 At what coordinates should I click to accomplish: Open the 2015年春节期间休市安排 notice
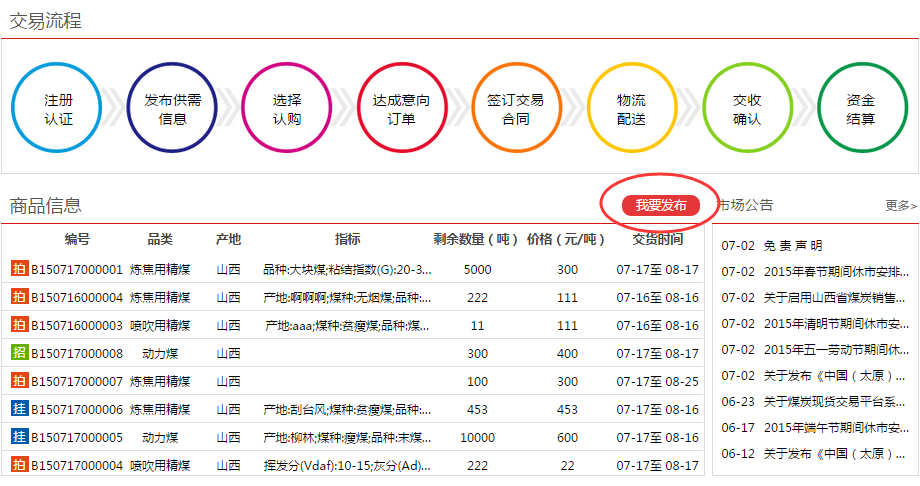click(836, 272)
